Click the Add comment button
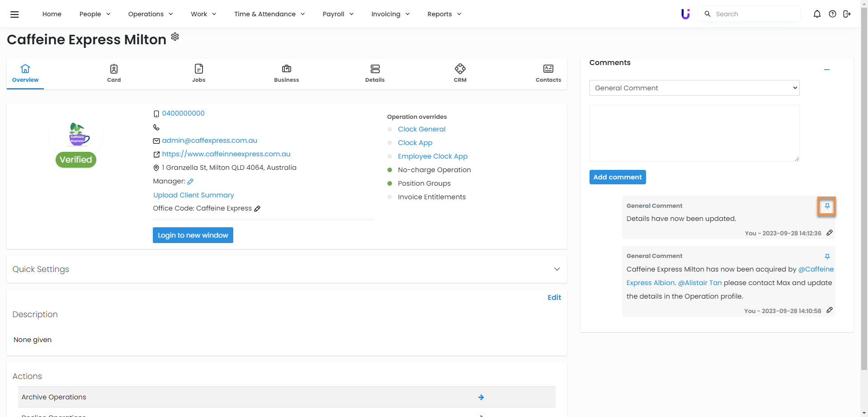 618,177
